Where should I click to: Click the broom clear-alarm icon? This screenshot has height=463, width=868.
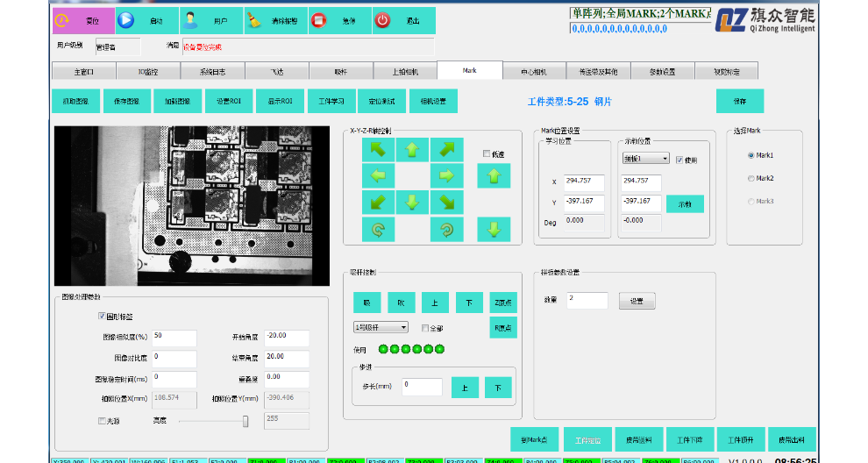[x=253, y=20]
